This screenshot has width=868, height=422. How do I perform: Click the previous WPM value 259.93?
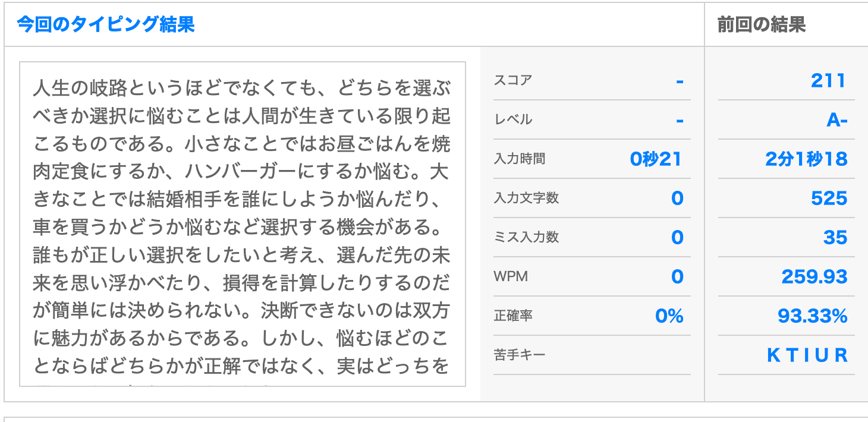[x=814, y=276]
